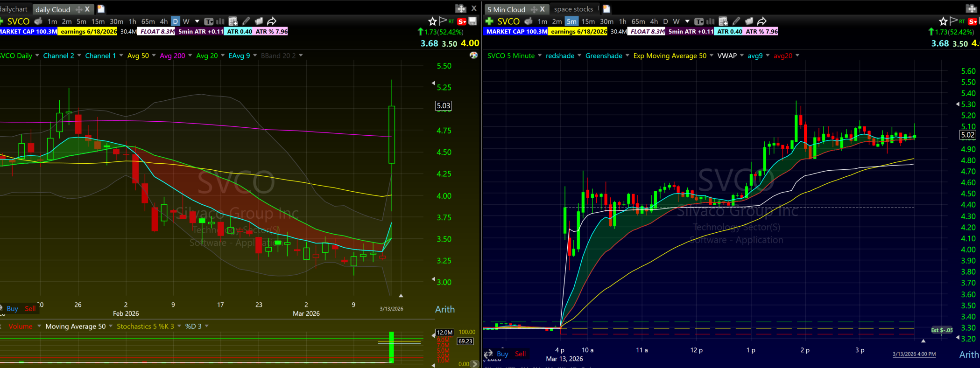
Task: Switch daily chart to 1m timeframe
Action: point(52,21)
